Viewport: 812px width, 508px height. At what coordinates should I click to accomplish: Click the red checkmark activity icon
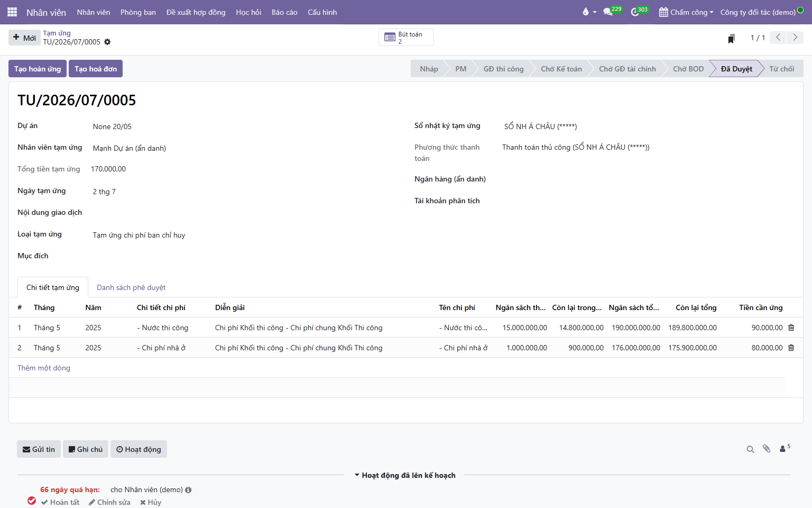(32, 501)
